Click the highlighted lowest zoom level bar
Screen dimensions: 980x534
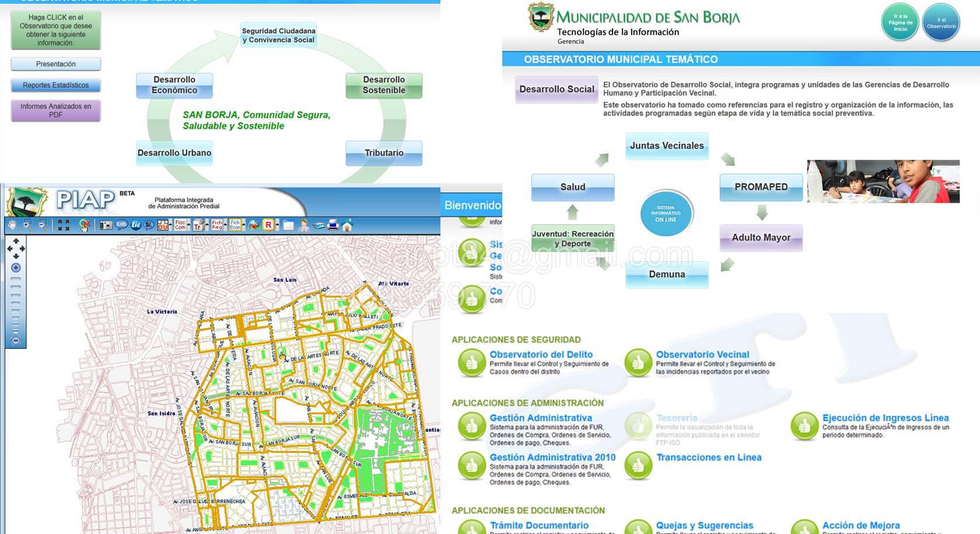point(16,331)
